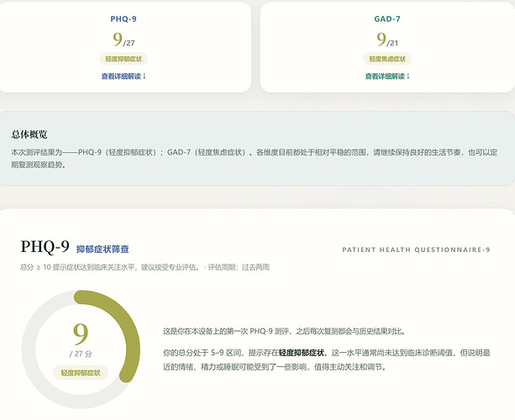Click the '轻度焦虑症状' badge in GAD-7 card
Viewport: 515px width, 420px height.
[x=387, y=59]
